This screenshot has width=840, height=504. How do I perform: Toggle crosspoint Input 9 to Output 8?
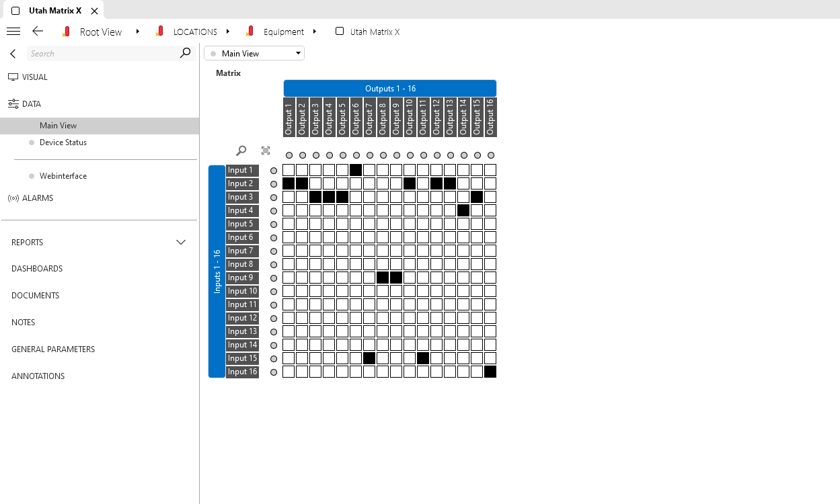383,278
